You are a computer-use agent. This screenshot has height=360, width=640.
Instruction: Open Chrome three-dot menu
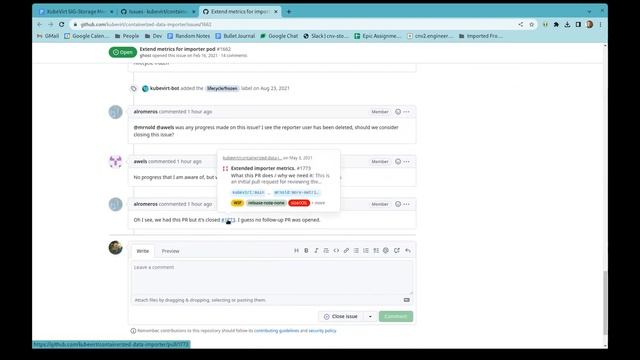pyautogui.click(x=600, y=24)
